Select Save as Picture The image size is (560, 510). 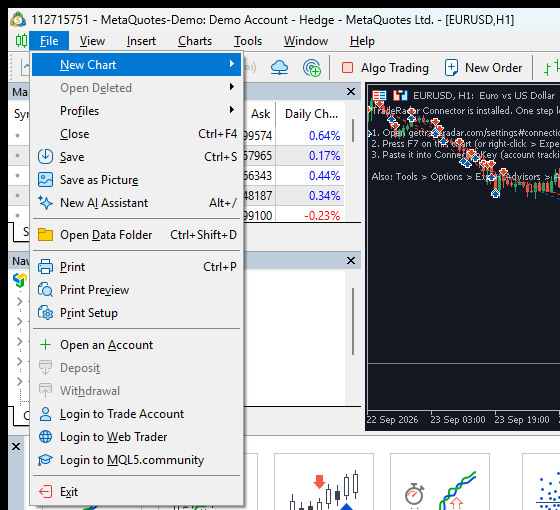(136, 180)
